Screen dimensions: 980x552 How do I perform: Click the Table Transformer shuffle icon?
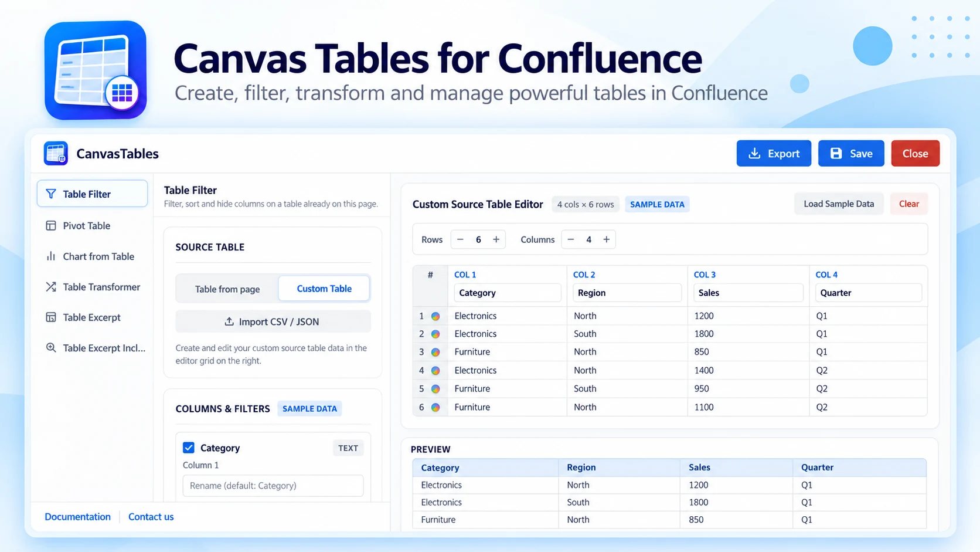(51, 287)
